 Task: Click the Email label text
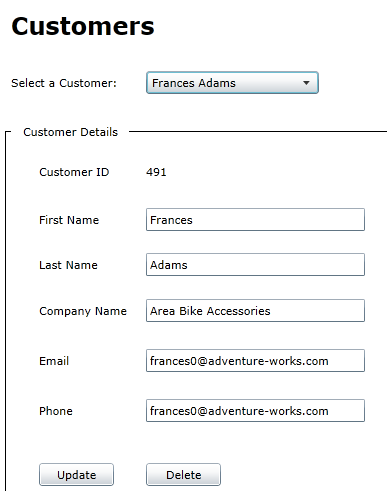[x=54, y=361]
